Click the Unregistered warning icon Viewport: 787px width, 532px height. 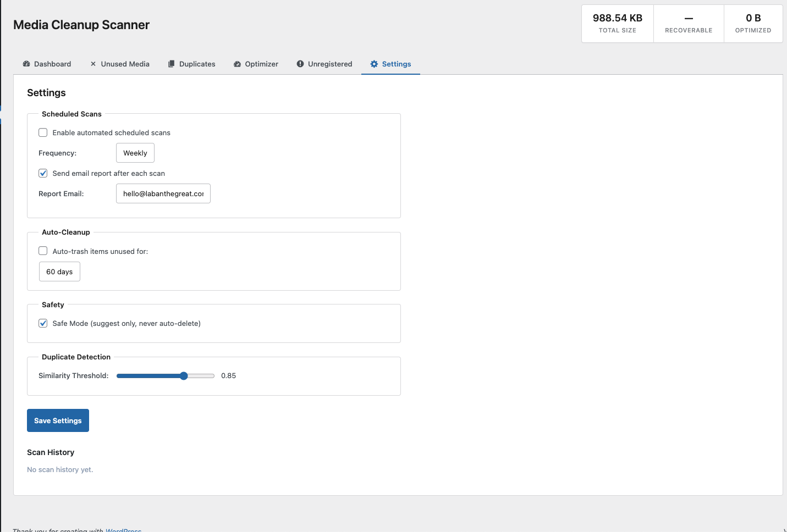point(300,64)
